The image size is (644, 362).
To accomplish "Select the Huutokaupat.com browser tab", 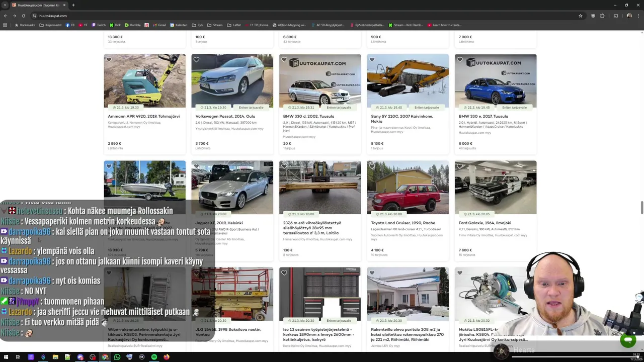I will [x=38, y=5].
